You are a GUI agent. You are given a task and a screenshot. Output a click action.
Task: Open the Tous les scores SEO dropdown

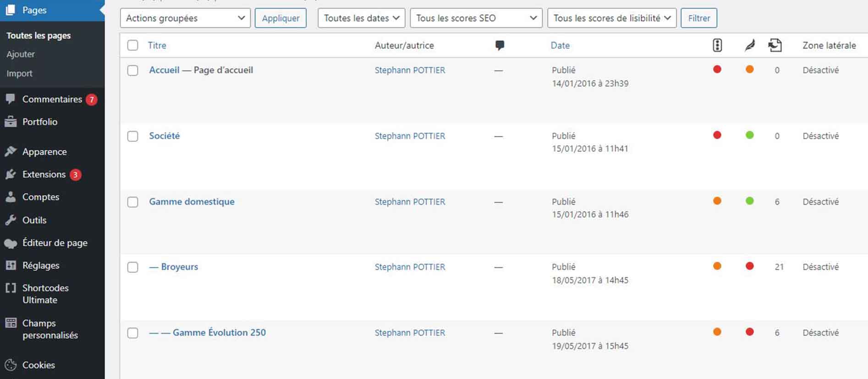[476, 18]
